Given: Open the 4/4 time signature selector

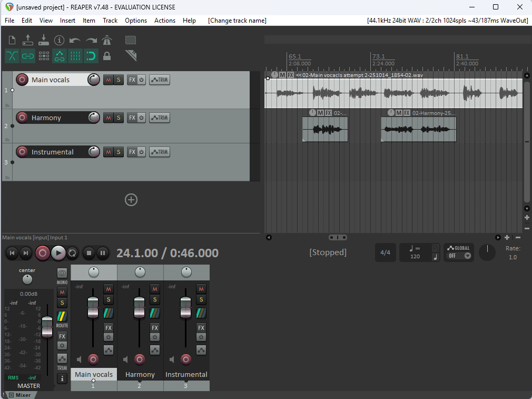Looking at the screenshot, I should [x=386, y=252].
